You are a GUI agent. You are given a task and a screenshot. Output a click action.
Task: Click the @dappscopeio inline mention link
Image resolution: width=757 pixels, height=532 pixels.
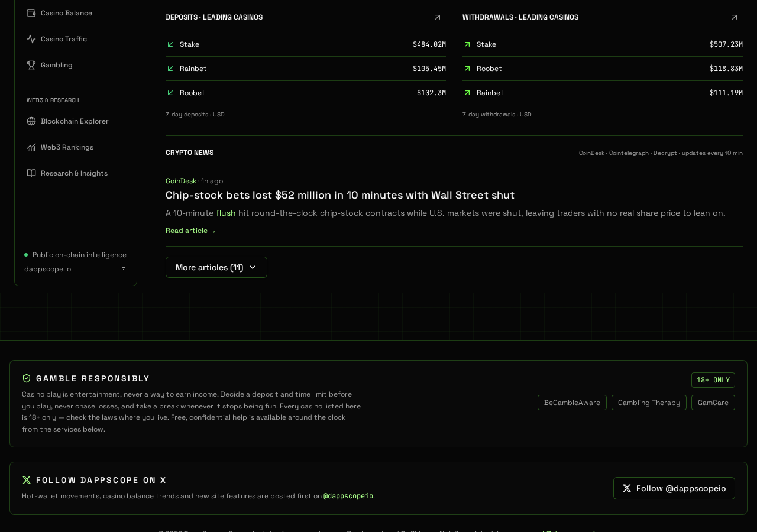pos(348,496)
